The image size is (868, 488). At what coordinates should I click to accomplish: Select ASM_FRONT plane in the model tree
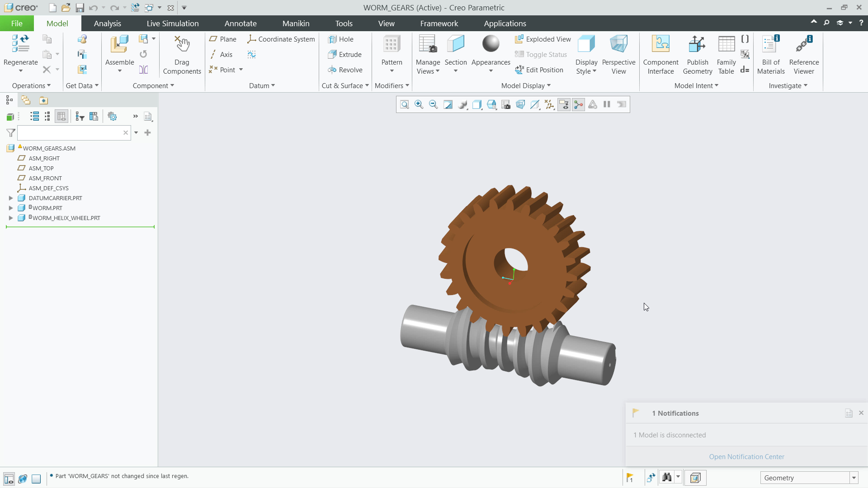(x=45, y=178)
